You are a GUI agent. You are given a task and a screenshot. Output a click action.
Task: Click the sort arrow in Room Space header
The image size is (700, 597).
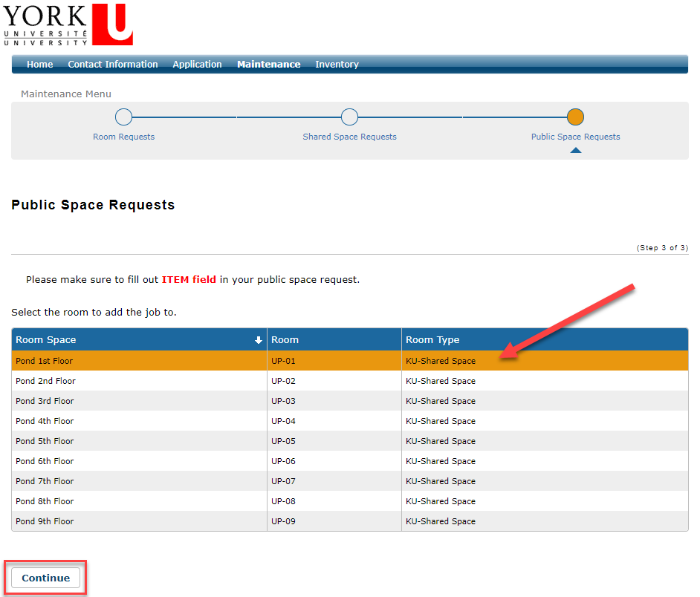tap(259, 340)
